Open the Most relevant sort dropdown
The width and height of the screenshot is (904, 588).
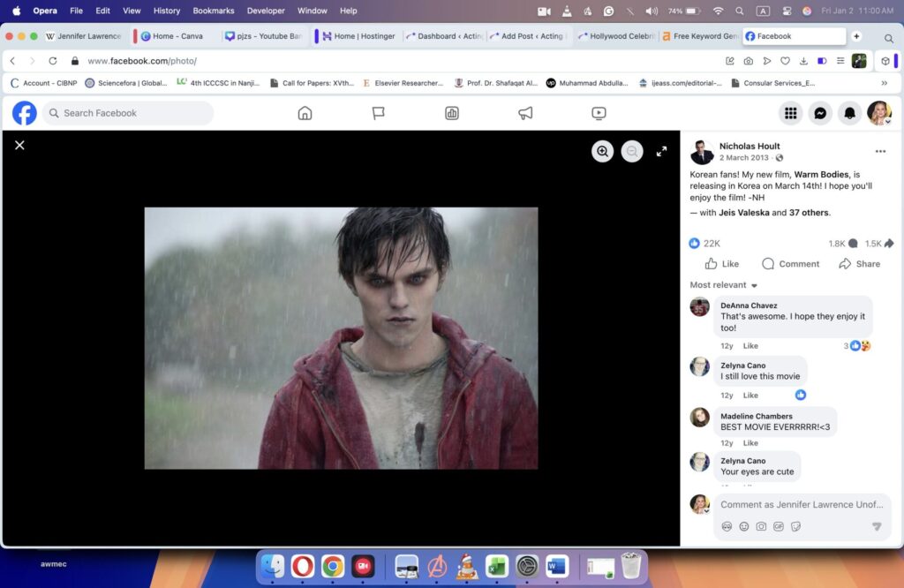(x=722, y=284)
